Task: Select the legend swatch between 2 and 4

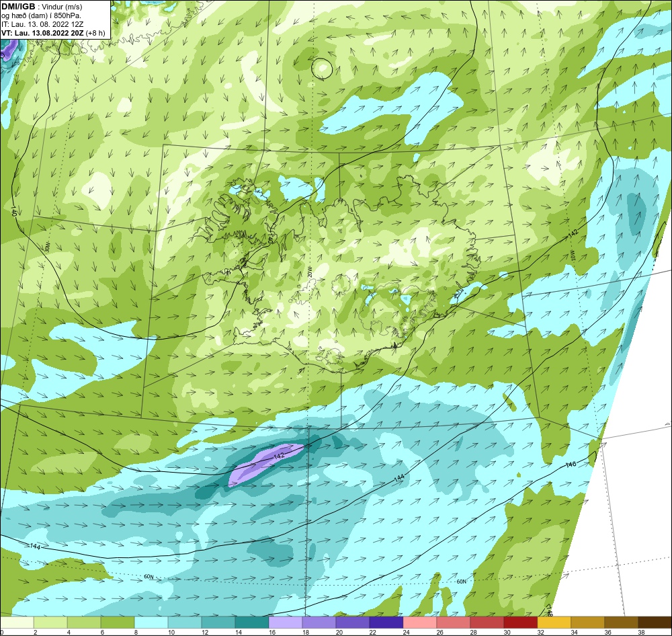Action: [50, 623]
